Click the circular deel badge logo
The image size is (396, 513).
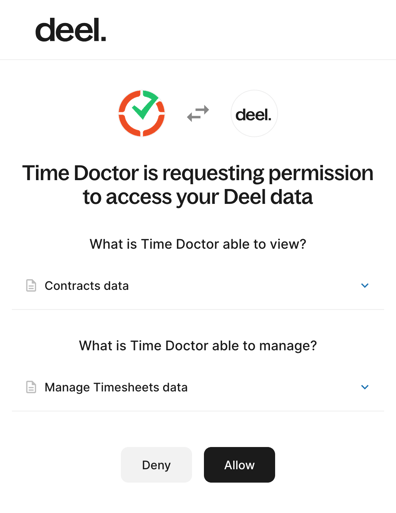254,114
